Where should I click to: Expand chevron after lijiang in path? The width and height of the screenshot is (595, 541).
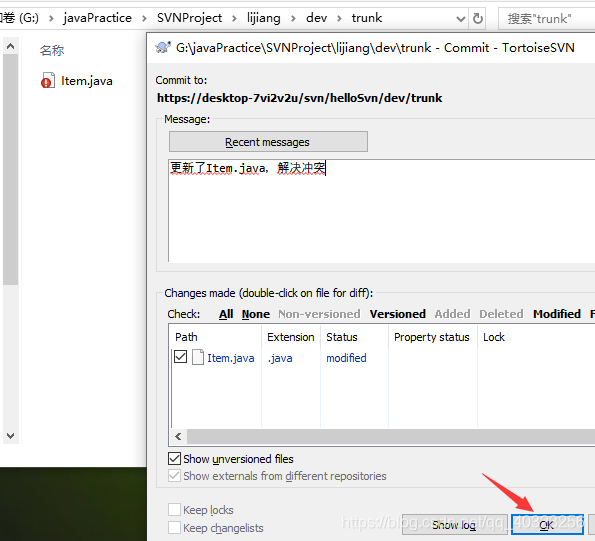coord(293,18)
